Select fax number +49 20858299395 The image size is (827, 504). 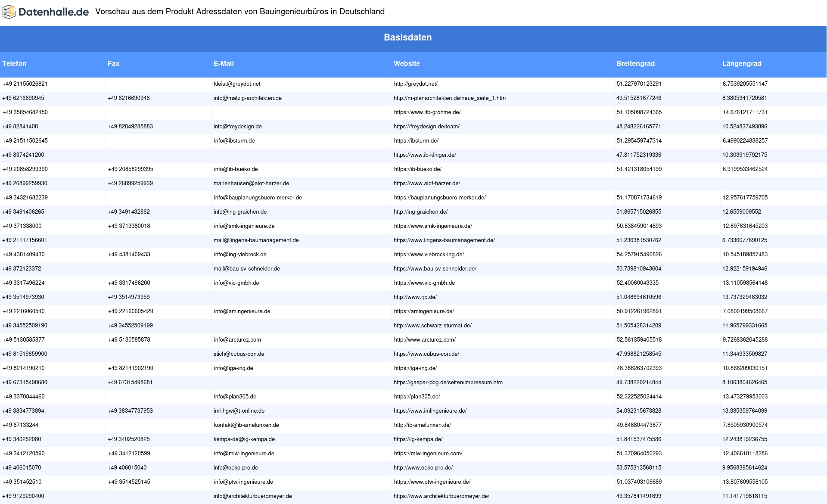131,169
